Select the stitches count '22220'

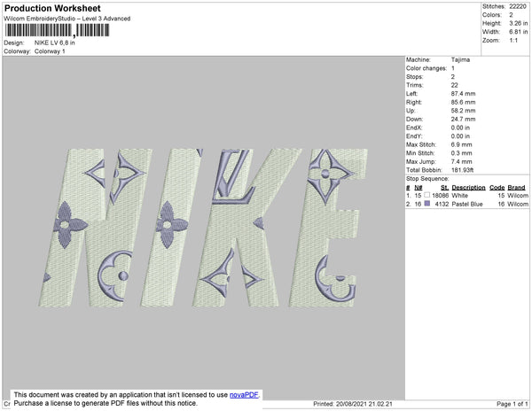pos(518,6)
